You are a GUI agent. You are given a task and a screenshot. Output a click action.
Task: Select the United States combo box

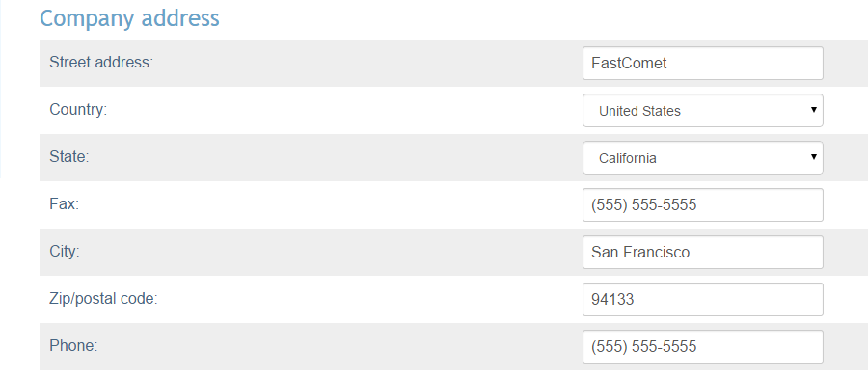pyautogui.click(x=702, y=111)
